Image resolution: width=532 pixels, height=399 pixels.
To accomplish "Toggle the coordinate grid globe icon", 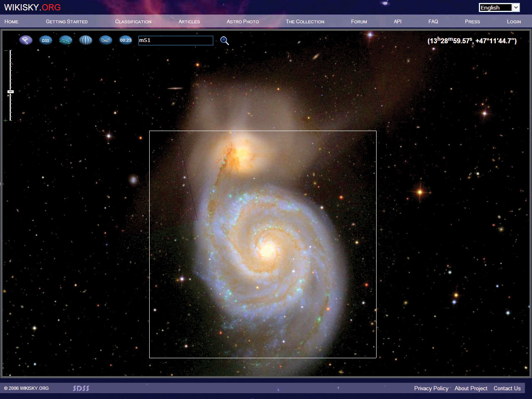I will tap(86, 40).
